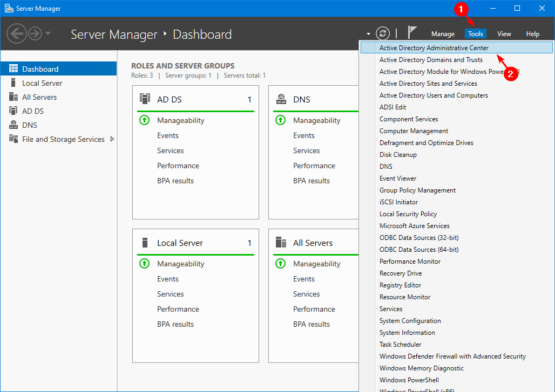The height and width of the screenshot is (392, 555).
Task: Open navigation history dropdown arrow
Action: tap(49, 34)
